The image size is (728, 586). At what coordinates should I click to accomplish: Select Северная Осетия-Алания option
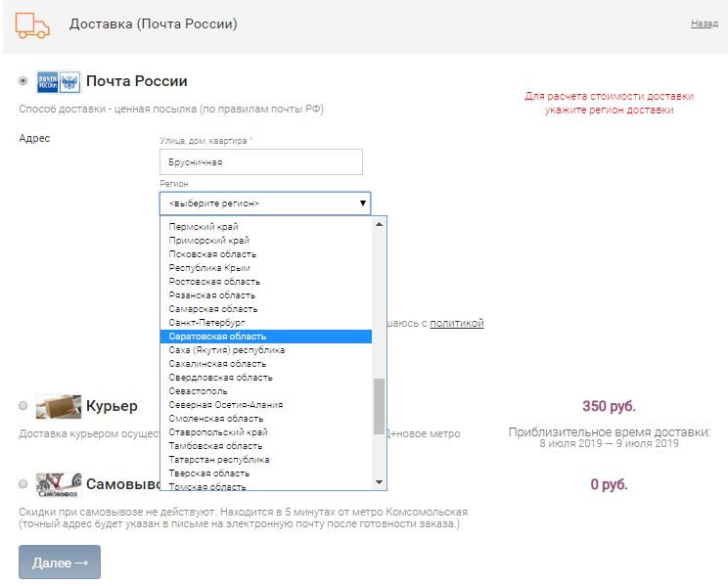click(265, 405)
